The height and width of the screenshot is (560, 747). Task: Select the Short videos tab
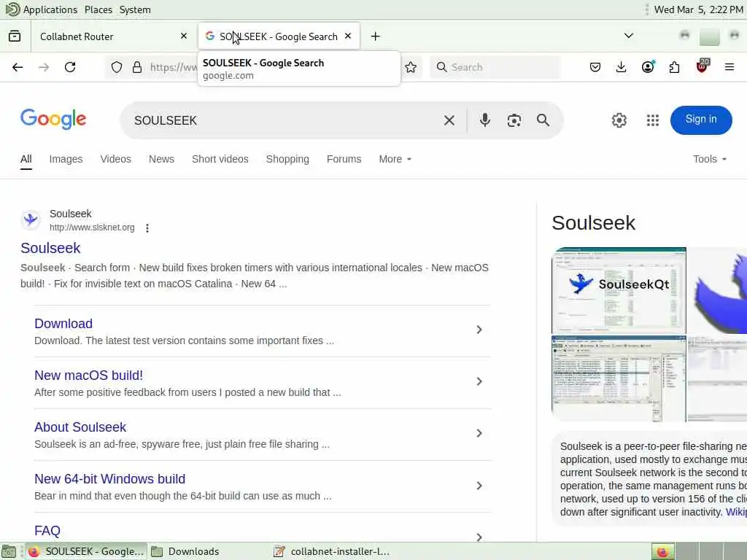220,159
